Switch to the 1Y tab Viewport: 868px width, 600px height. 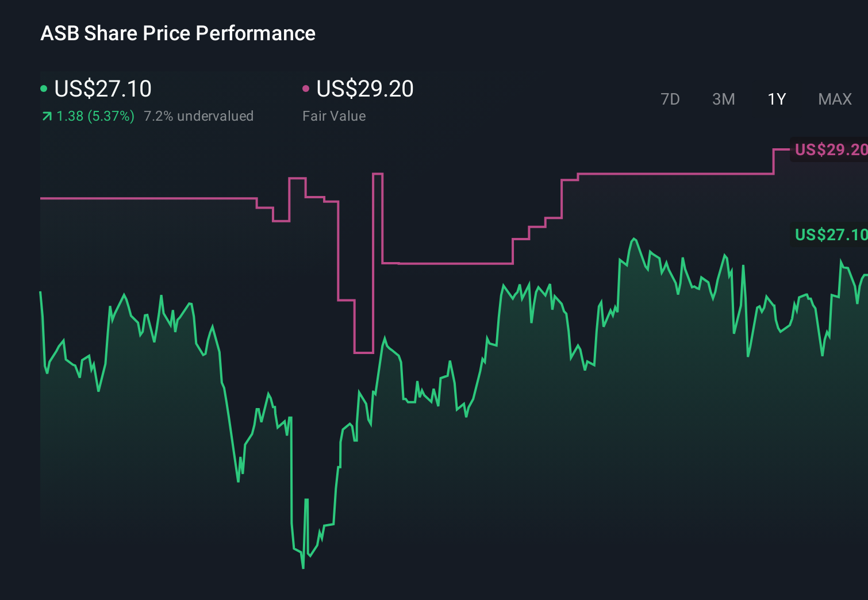click(x=776, y=99)
